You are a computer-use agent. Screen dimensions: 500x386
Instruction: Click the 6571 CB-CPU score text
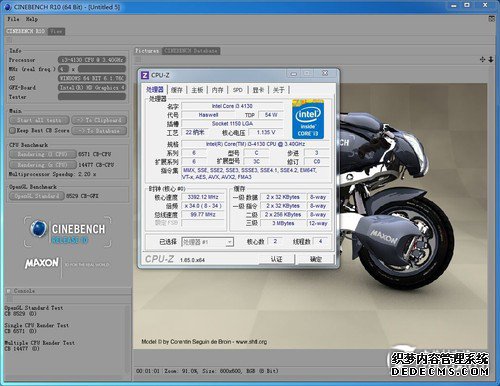pos(95,154)
